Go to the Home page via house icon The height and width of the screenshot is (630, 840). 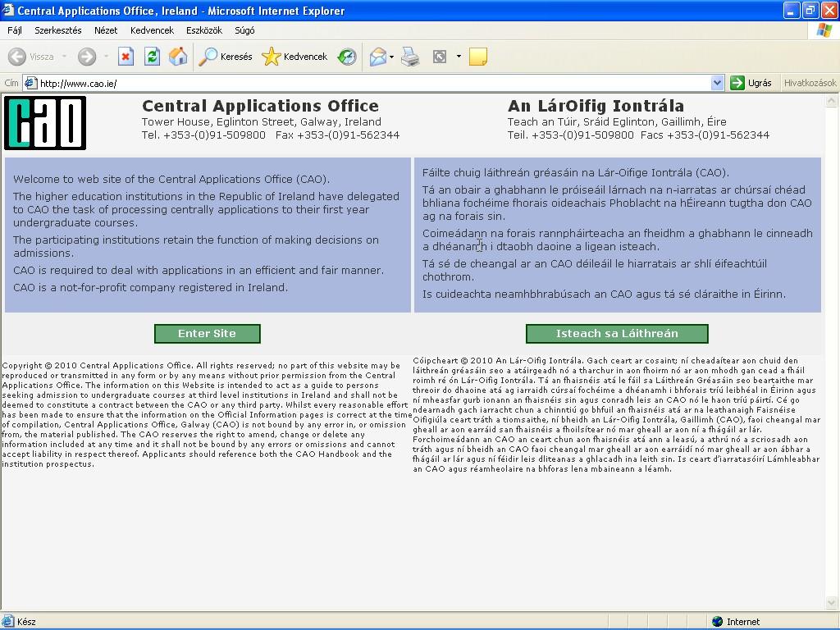click(178, 57)
